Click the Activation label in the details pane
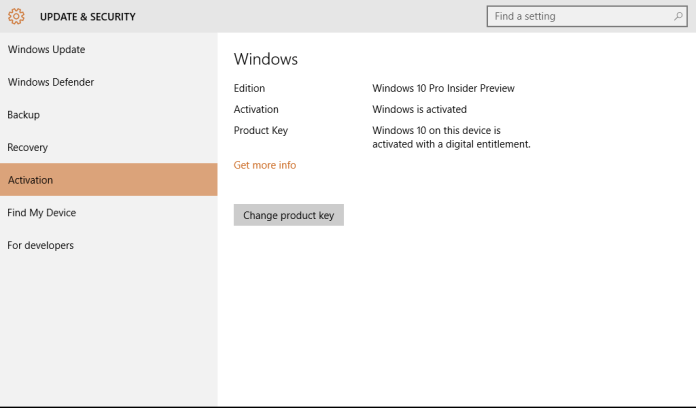696x408 pixels. (x=256, y=109)
